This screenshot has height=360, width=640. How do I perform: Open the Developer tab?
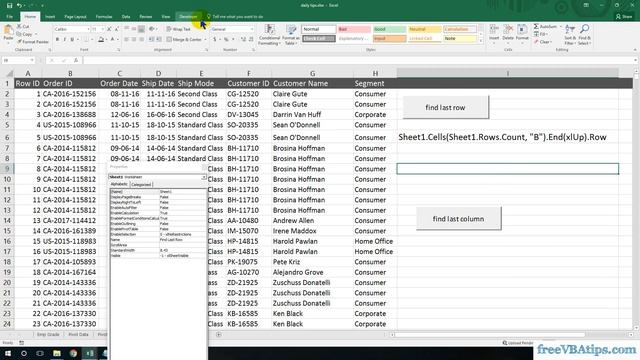pyautogui.click(x=188, y=17)
